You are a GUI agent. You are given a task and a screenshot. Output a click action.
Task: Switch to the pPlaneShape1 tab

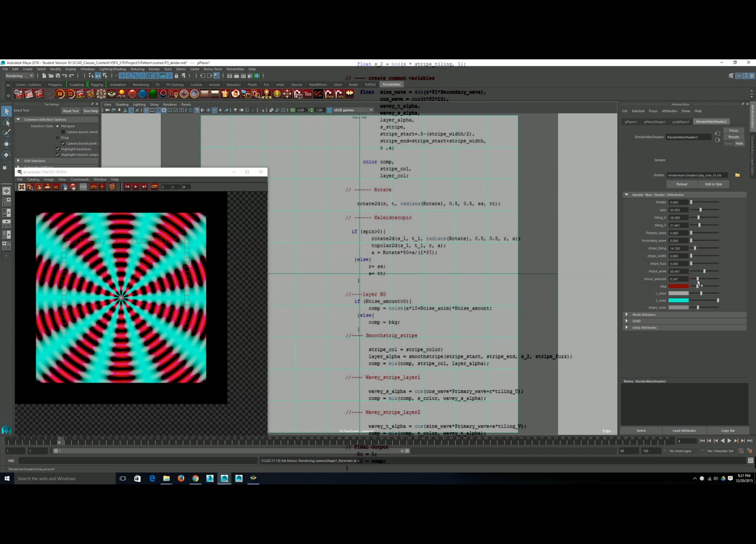click(654, 122)
